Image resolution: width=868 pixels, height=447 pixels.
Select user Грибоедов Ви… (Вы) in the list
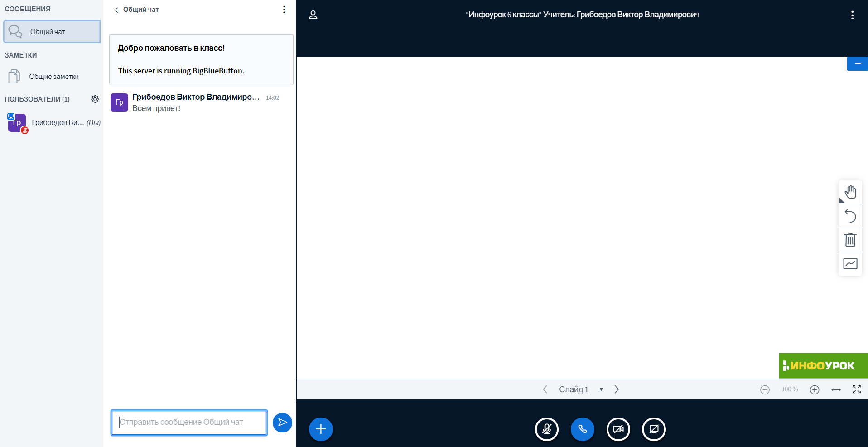(53, 123)
